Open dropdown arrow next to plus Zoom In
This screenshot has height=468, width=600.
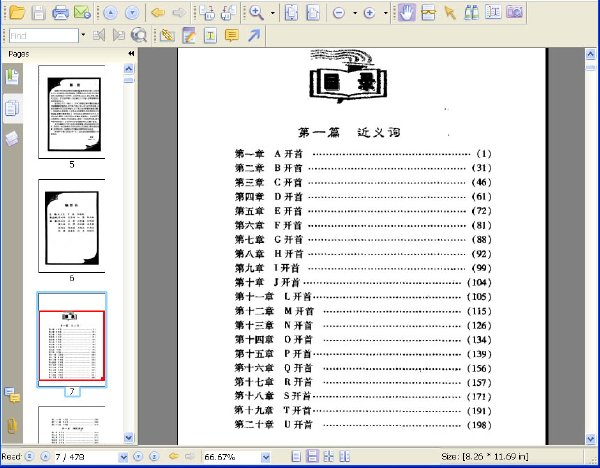tap(385, 13)
